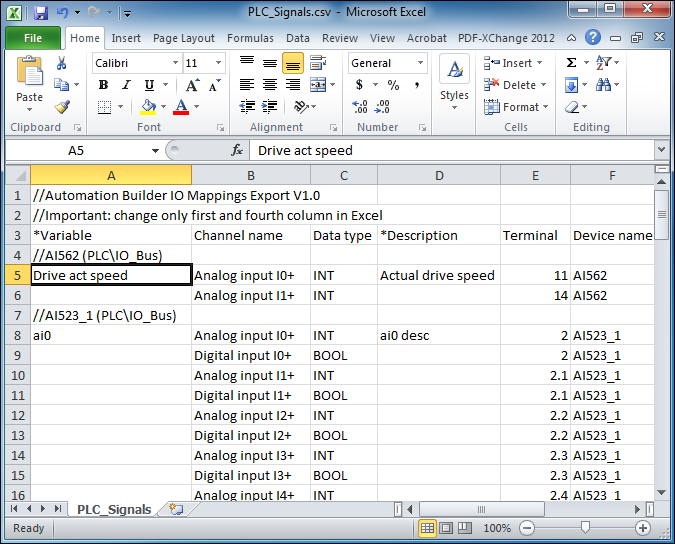
Task: Open the Merge & Center dropdown arrow
Action: pyautogui.click(x=332, y=85)
